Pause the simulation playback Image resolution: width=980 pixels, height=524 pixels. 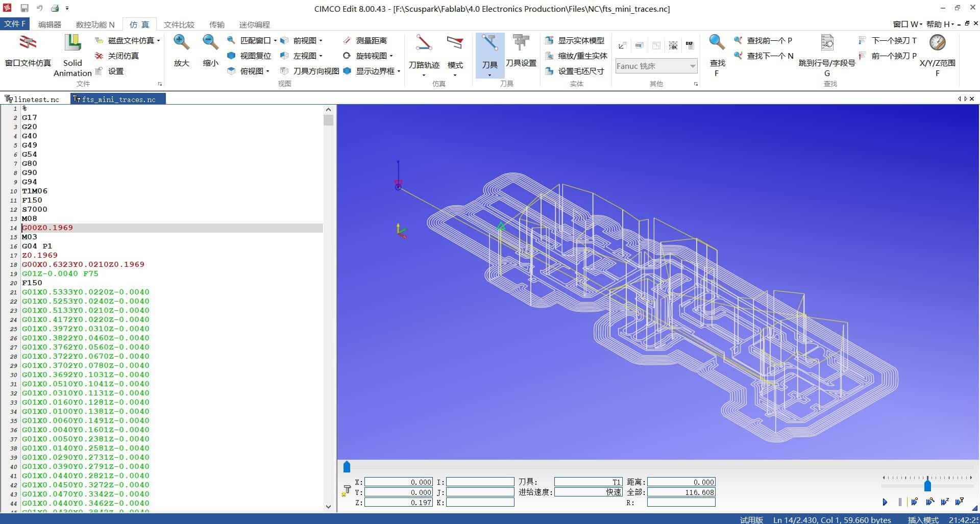pos(900,502)
